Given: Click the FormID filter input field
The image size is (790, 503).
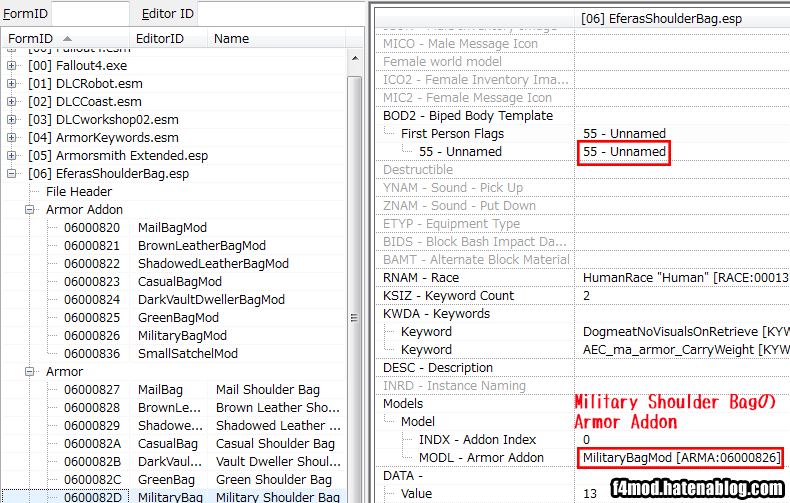Looking at the screenshot, I should point(91,13).
